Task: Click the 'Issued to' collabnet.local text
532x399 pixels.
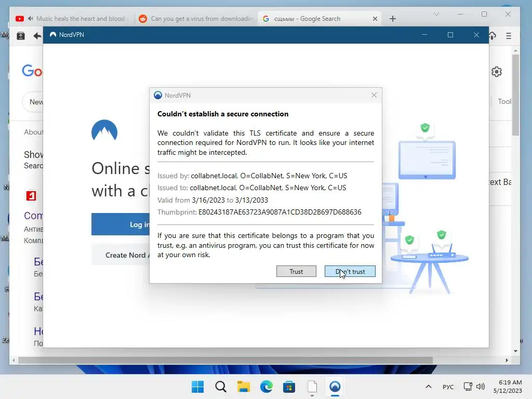Action: click(x=268, y=188)
